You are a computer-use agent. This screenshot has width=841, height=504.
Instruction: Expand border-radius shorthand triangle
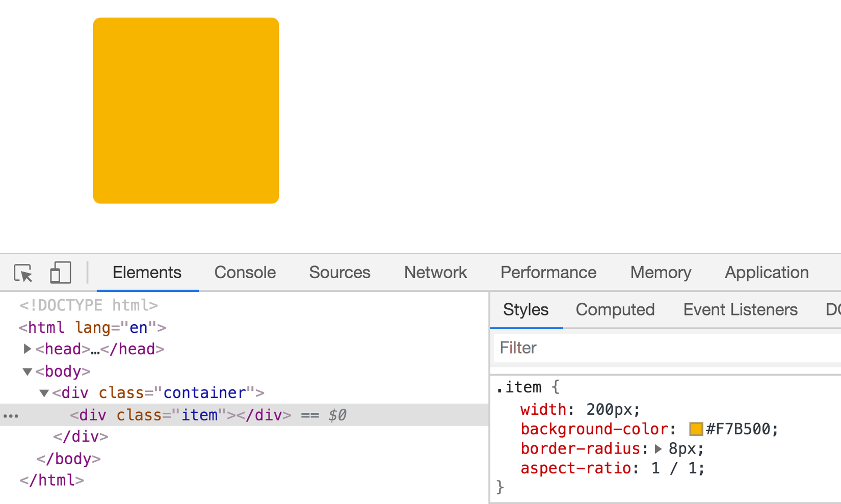[x=658, y=449]
